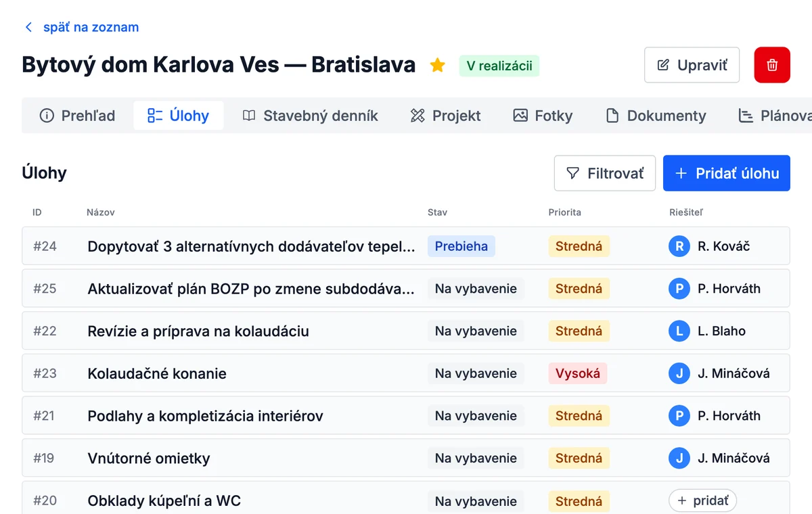Image resolution: width=812 pixels, height=514 pixels.
Task: Click Riešiteľ column header
Action: pos(686,212)
